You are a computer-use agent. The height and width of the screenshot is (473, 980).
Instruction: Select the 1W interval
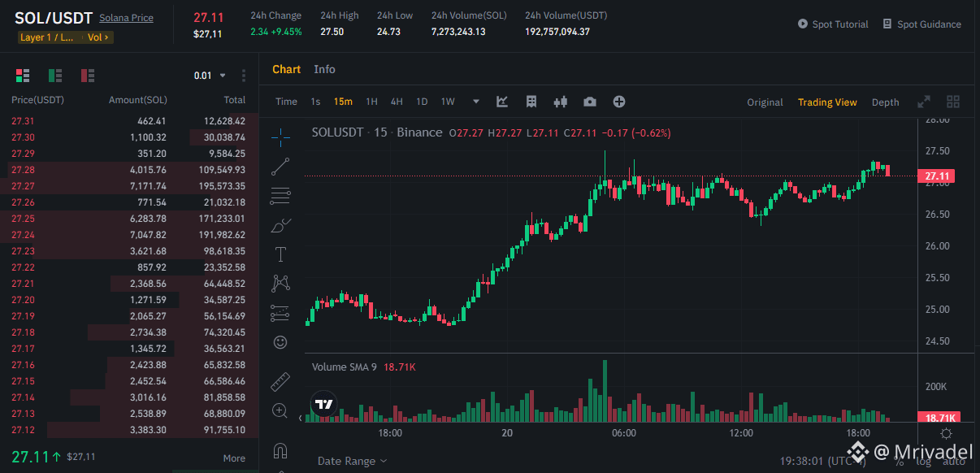pyautogui.click(x=448, y=102)
